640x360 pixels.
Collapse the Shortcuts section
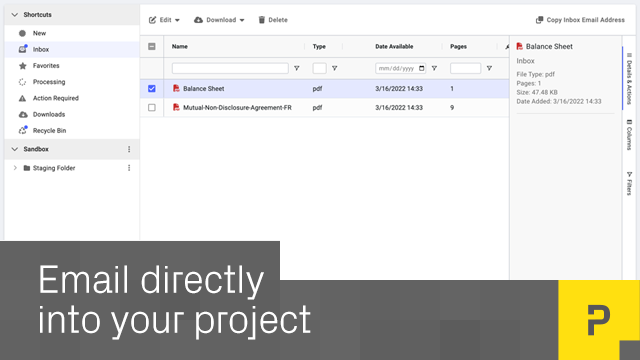tap(15, 15)
